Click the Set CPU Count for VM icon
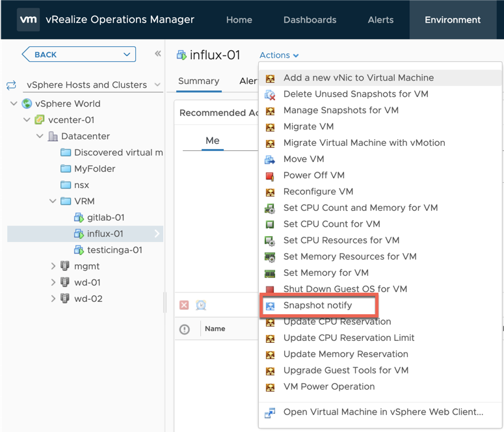504x432 pixels. click(270, 224)
